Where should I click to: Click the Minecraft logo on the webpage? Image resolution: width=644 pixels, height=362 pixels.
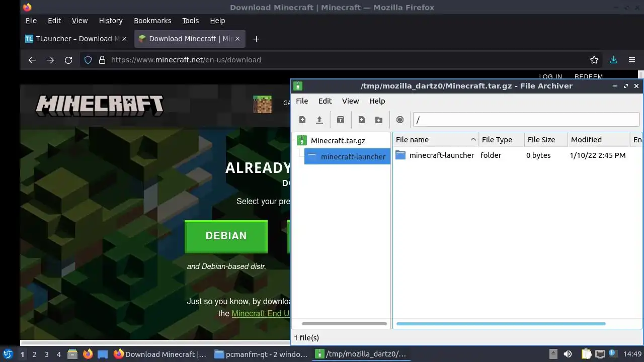click(x=100, y=105)
